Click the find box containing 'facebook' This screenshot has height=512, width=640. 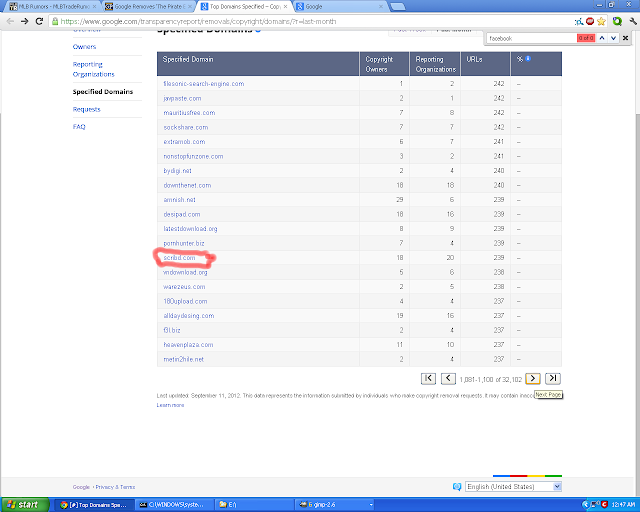click(531, 38)
